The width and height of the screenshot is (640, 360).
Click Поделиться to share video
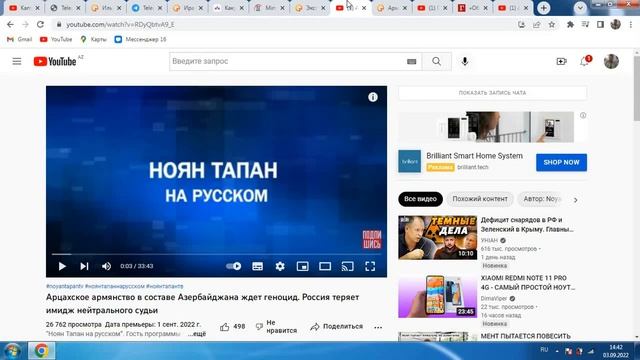coord(336,327)
